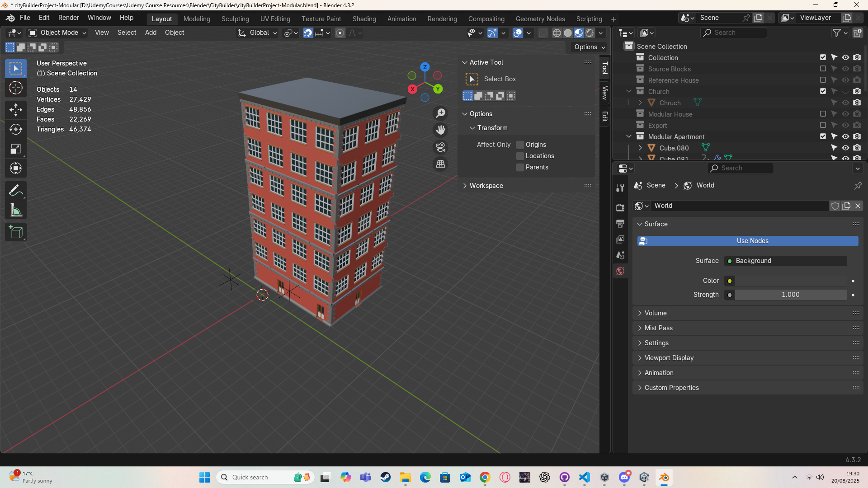The height and width of the screenshot is (488, 868).
Task: Toggle the camera view icon
Action: (440, 147)
